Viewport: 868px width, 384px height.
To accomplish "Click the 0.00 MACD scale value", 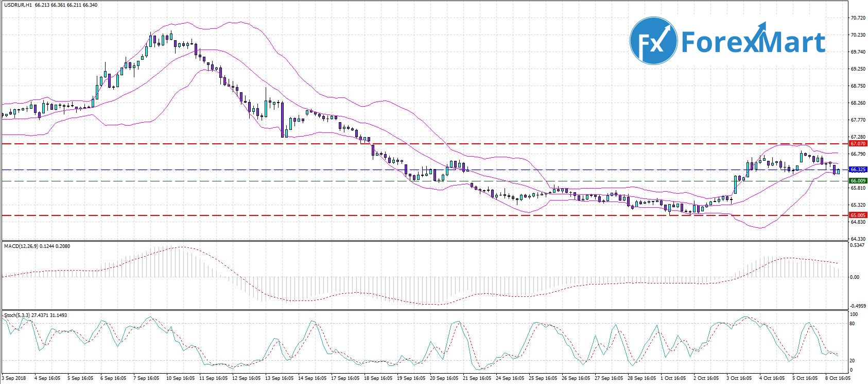I will pyautogui.click(x=855, y=277).
